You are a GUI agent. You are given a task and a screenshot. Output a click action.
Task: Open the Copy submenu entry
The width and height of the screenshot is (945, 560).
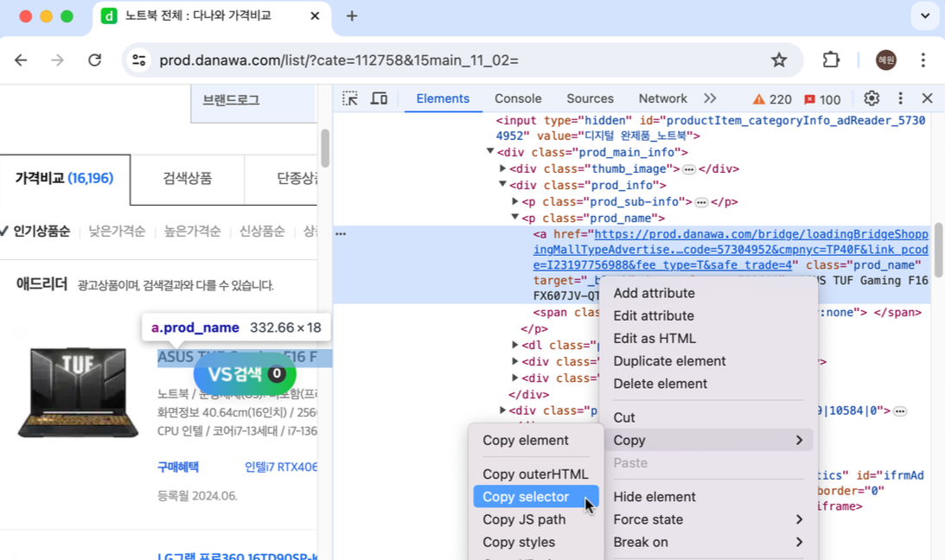708,440
